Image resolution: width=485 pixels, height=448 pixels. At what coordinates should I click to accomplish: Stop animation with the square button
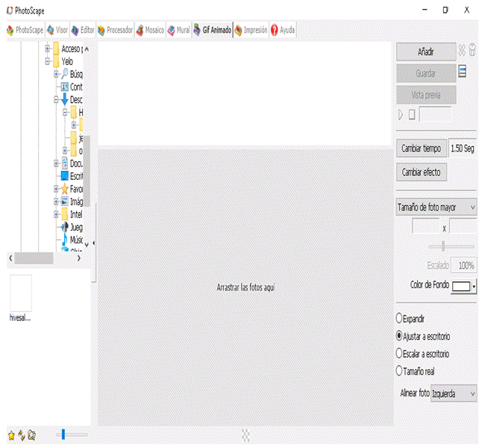coord(412,115)
